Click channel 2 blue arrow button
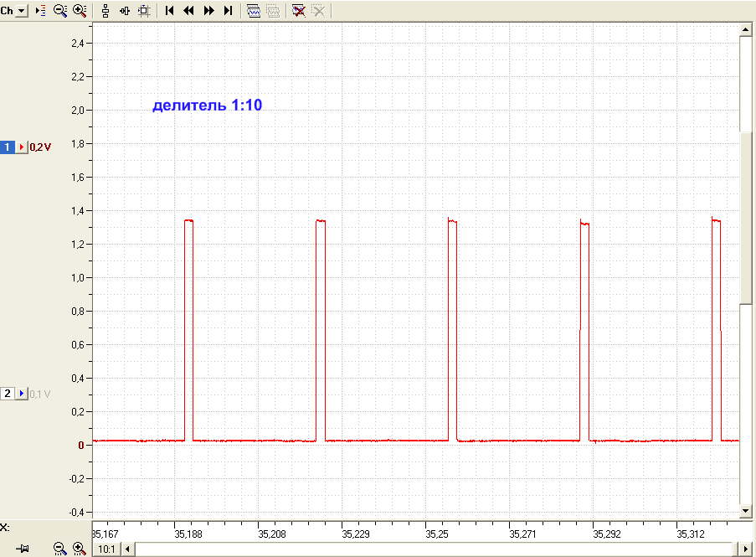 click(x=21, y=394)
